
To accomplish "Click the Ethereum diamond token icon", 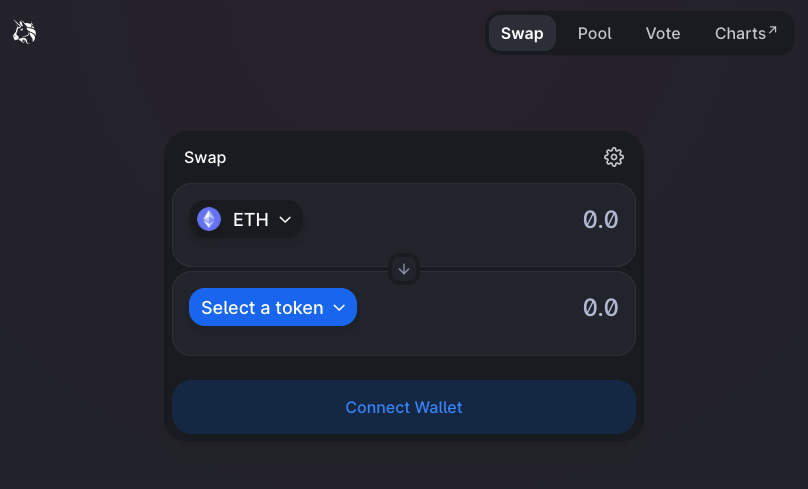I will click(209, 220).
